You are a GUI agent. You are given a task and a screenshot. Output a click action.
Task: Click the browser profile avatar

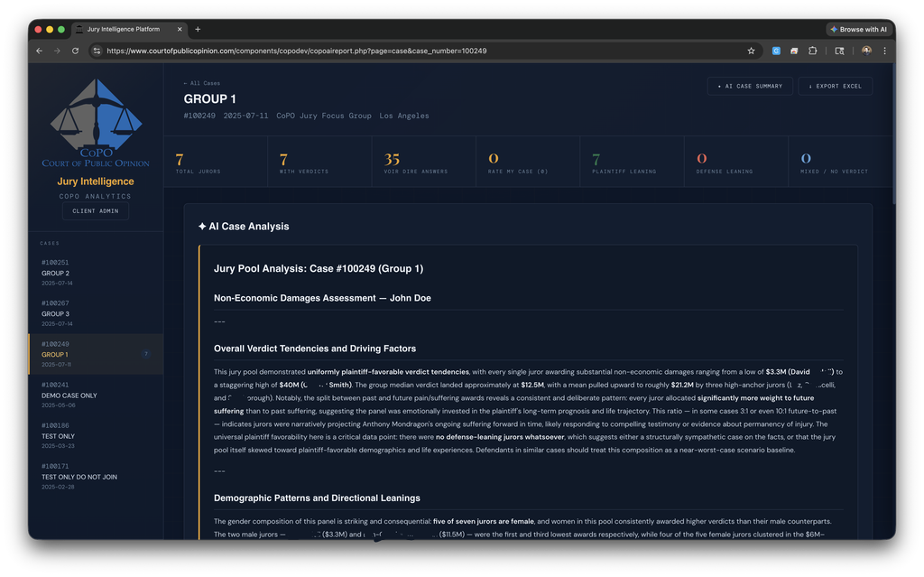coord(866,51)
